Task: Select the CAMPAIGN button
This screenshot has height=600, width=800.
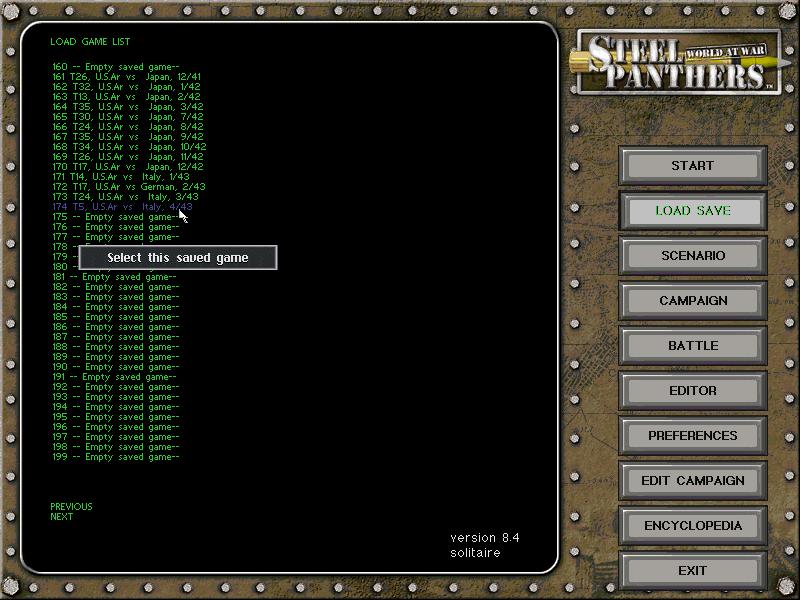Action: click(x=693, y=301)
